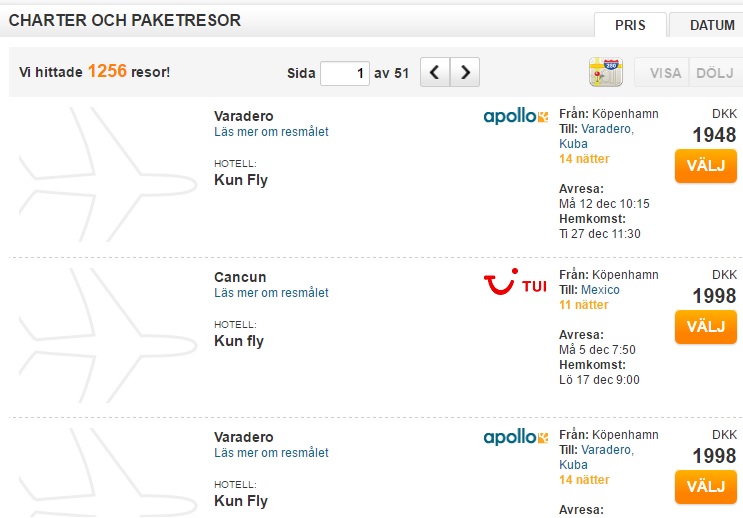Click the Apollo logo on first Varadero trip

click(516, 116)
